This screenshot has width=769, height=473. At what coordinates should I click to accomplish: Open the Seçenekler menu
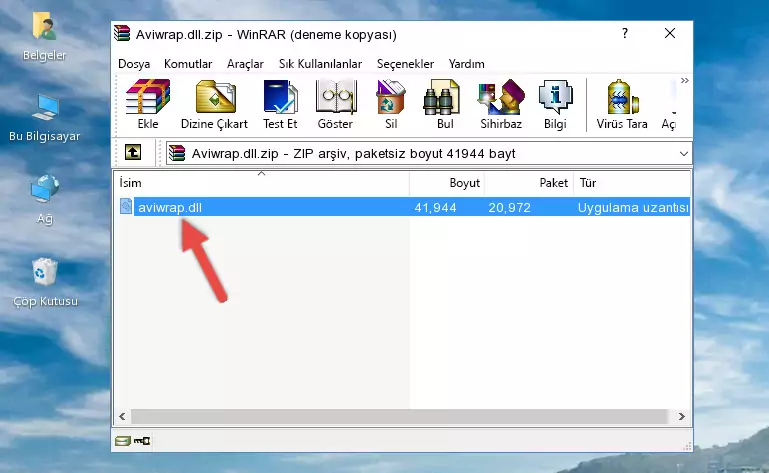tap(405, 64)
